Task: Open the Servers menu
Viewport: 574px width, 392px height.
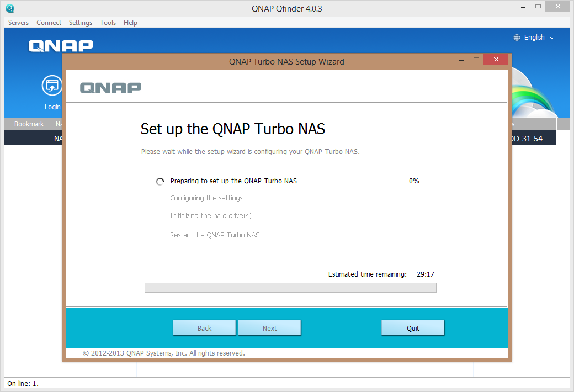Action: (18, 22)
